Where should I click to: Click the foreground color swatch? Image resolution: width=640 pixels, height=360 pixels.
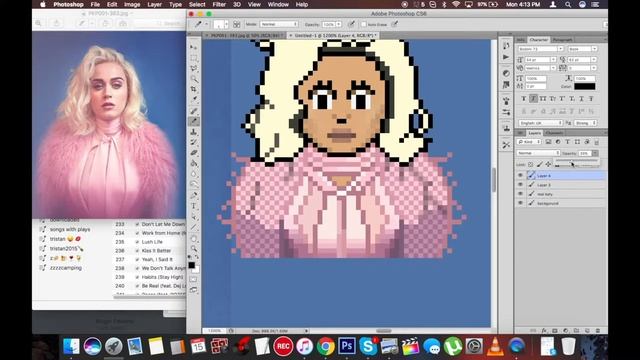(191, 265)
